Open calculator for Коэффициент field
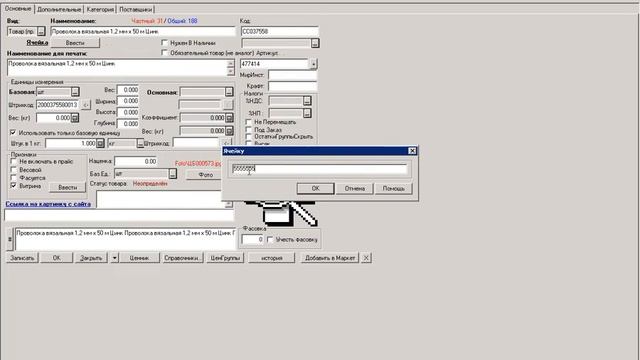Screen dimensions: 640x360 [229, 118]
